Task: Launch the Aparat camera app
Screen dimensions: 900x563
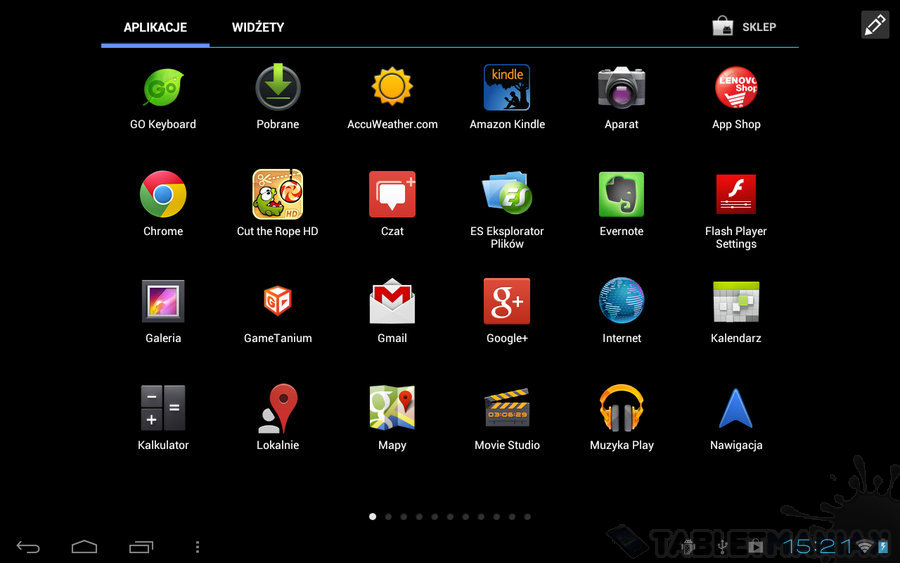Action: [x=622, y=87]
